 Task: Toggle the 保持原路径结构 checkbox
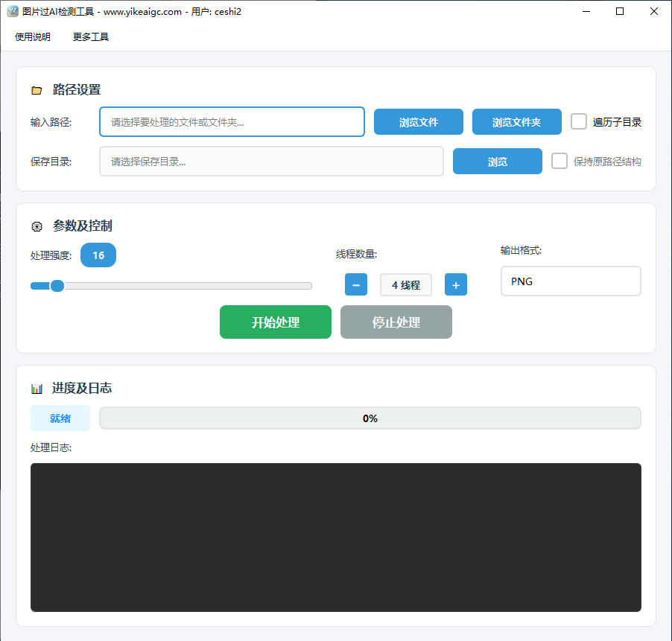[560, 161]
